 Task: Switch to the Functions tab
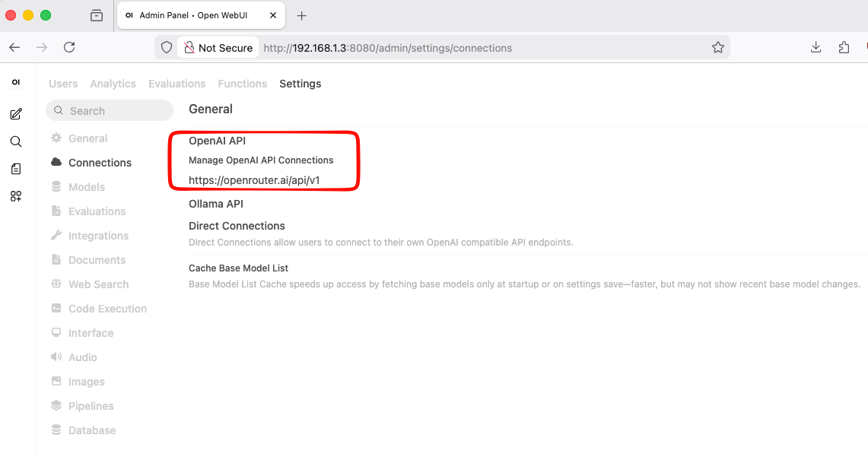[x=243, y=84]
